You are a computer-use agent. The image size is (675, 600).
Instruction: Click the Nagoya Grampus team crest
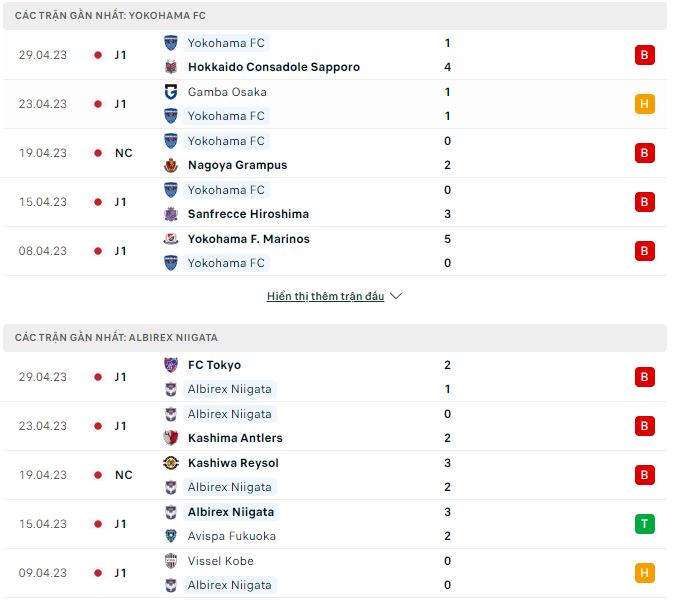[170, 165]
